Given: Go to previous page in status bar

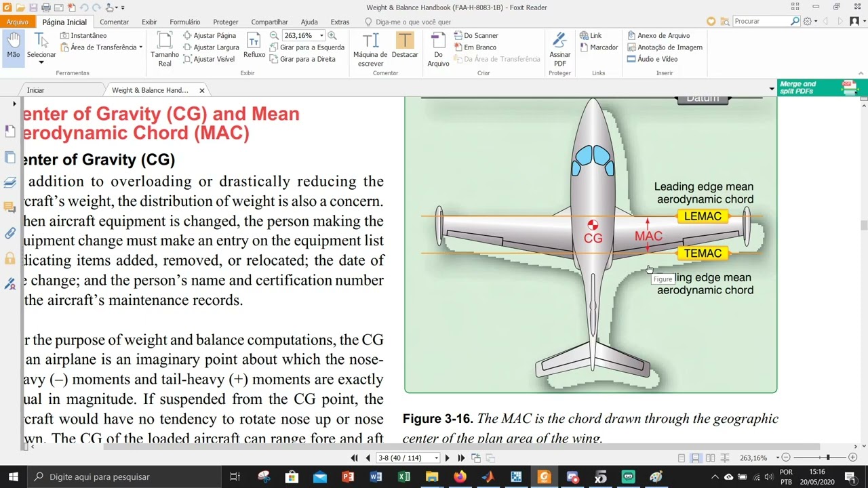Looking at the screenshot, I should 368,458.
